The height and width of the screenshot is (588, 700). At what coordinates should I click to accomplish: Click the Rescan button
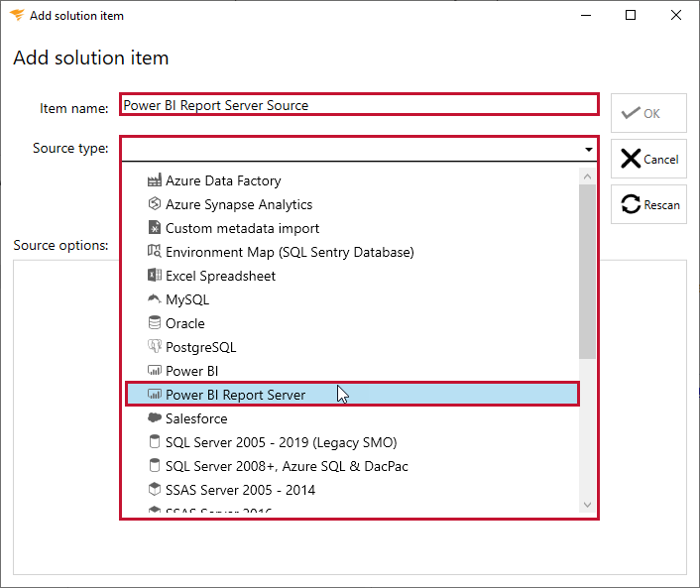pyautogui.click(x=648, y=204)
